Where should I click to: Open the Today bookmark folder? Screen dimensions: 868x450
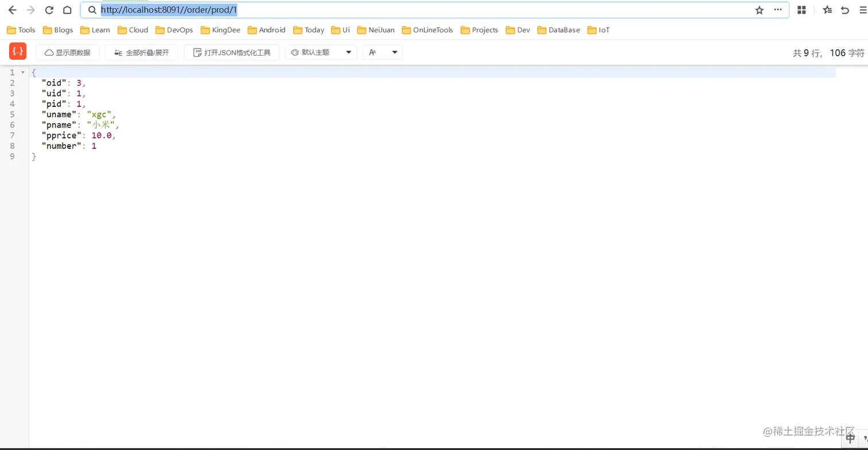point(309,30)
